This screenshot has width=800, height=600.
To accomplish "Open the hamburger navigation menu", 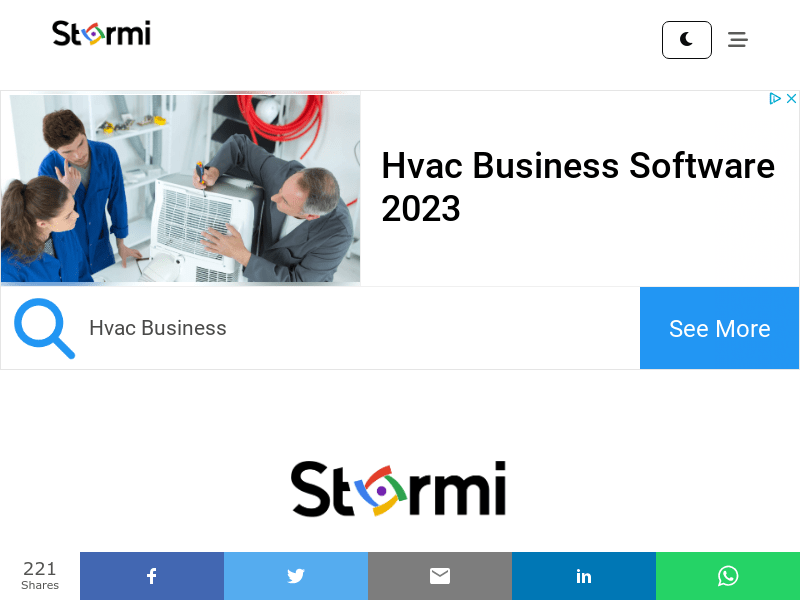I will 738,39.
